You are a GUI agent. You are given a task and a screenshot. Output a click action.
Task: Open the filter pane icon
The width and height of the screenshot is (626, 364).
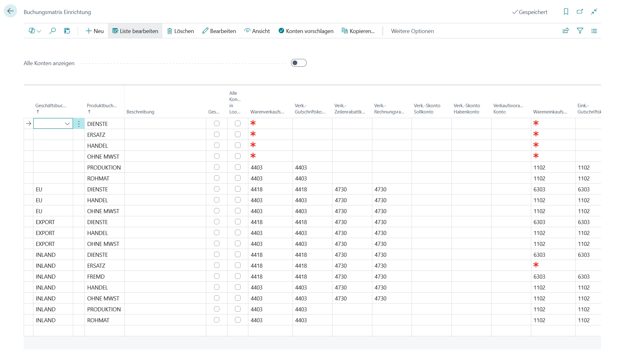[x=580, y=31]
